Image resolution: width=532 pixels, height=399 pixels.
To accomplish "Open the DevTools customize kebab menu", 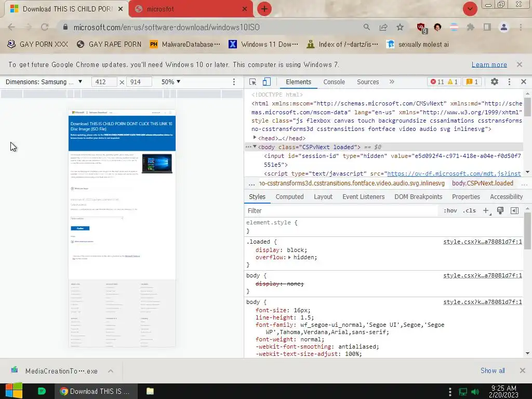I will pos(509,82).
